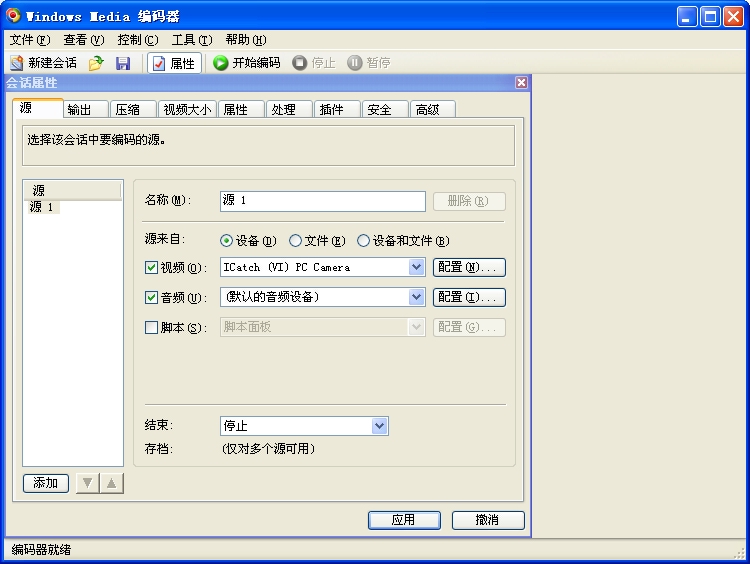
Task: Expand the 结束 dropdown showing 停止
Action: [x=380, y=426]
